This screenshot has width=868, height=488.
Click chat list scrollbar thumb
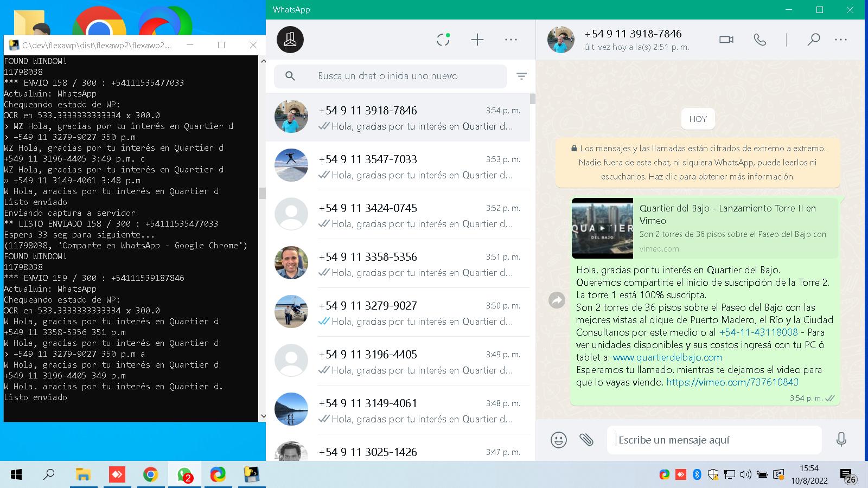[x=533, y=99]
